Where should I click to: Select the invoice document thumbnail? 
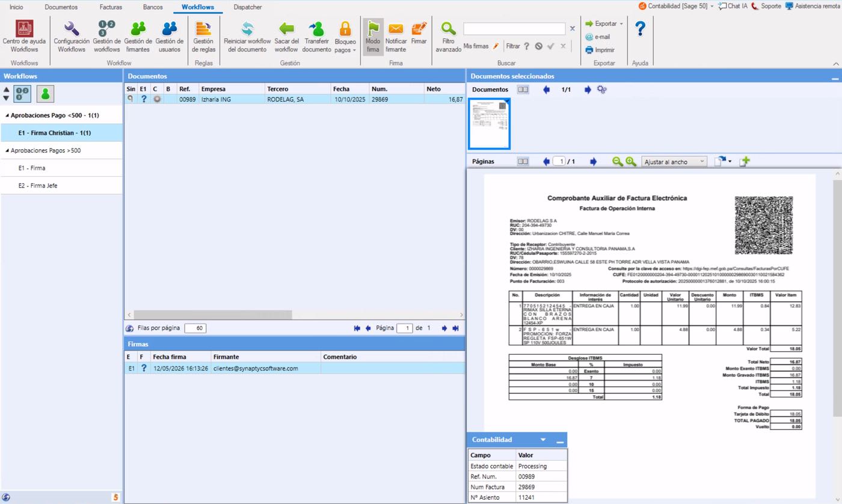pos(489,124)
